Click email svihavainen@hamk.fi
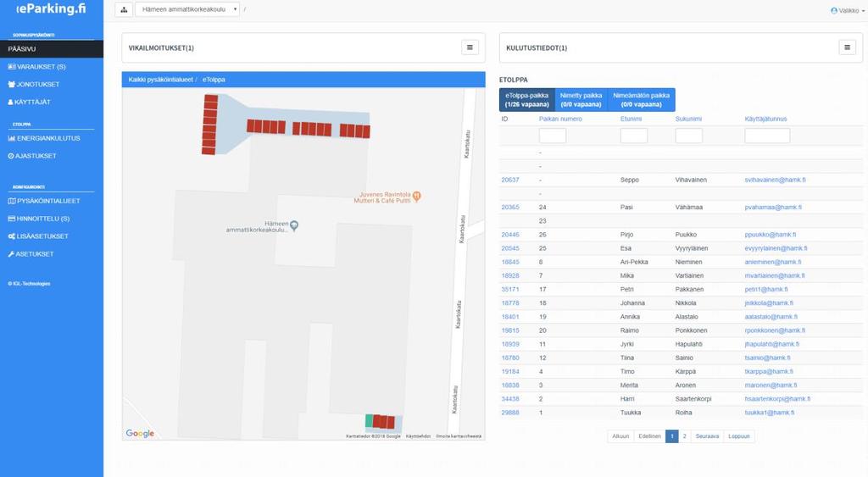Screen dimensions: 868x477 tap(775, 180)
